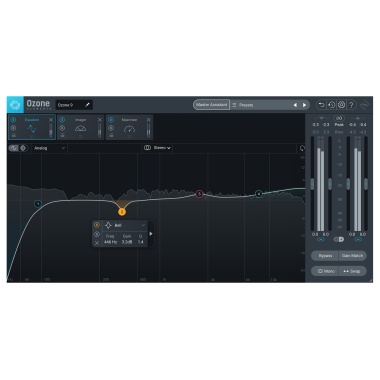Go to previous preset arrow
This screenshot has height=380, width=380.
pos(295,105)
